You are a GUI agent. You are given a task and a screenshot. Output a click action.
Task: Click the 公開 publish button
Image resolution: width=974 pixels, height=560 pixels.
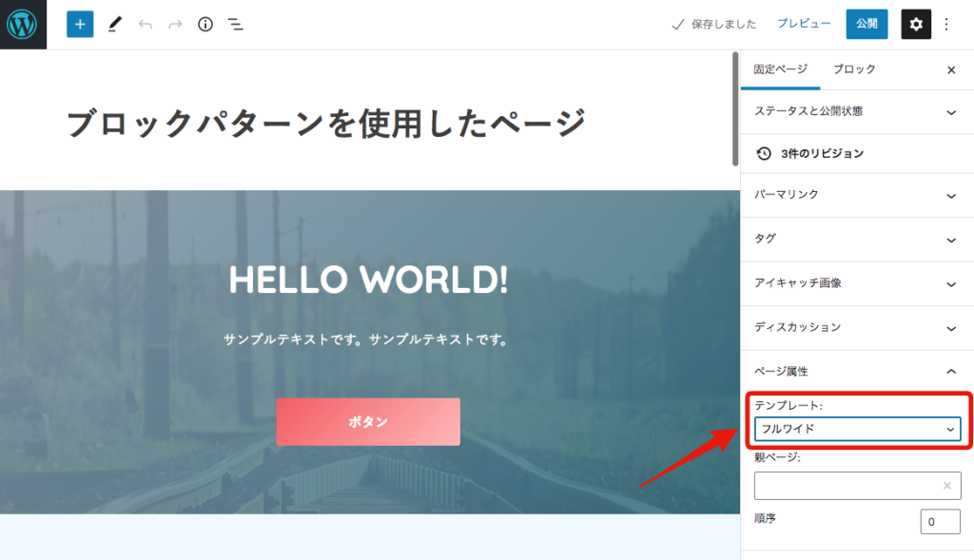coord(867,24)
